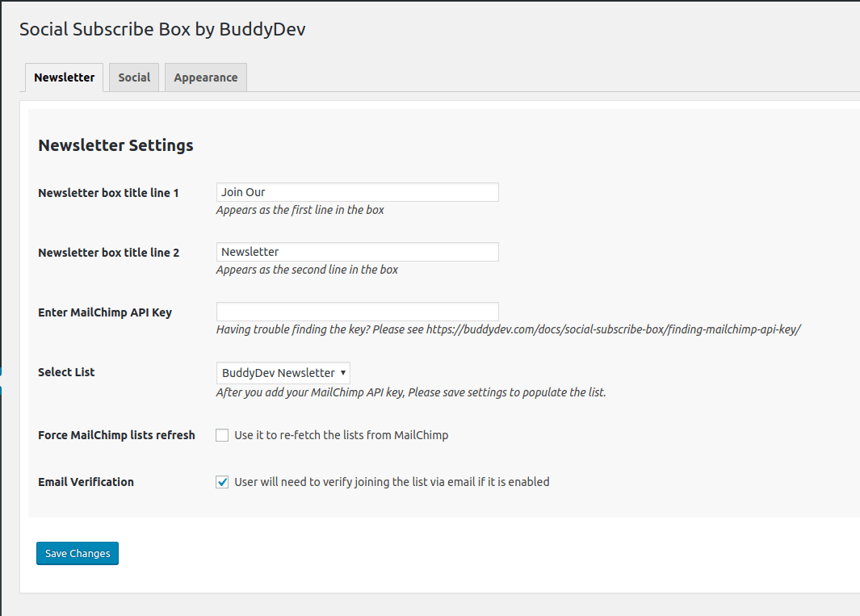Click the 'Force MailChimp lists refresh' label
Viewport: 860px width, 616px height.
click(x=116, y=435)
